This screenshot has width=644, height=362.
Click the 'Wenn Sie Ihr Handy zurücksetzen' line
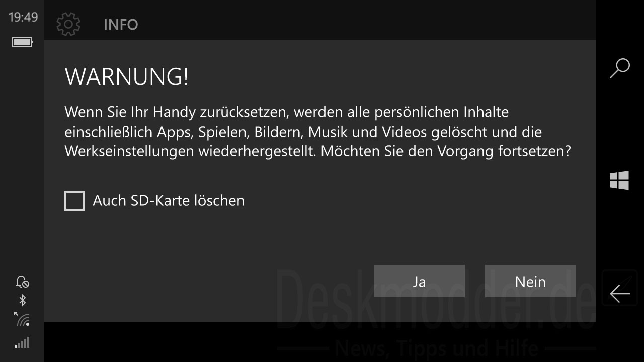point(287,112)
